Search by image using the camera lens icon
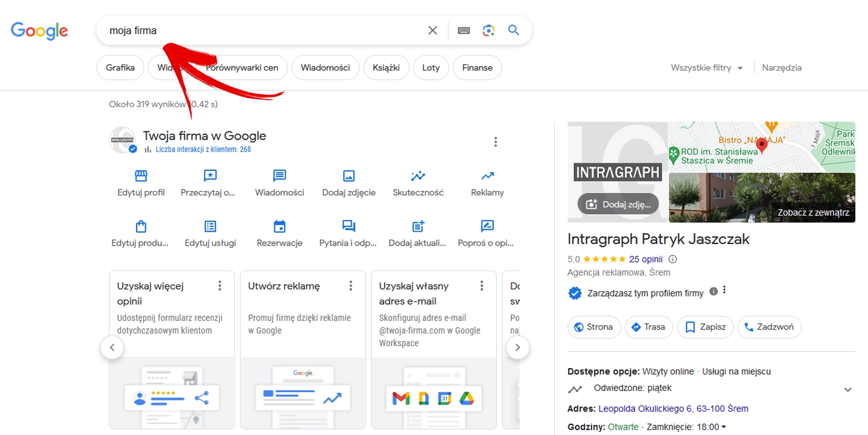The image size is (868, 435). pyautogui.click(x=488, y=31)
